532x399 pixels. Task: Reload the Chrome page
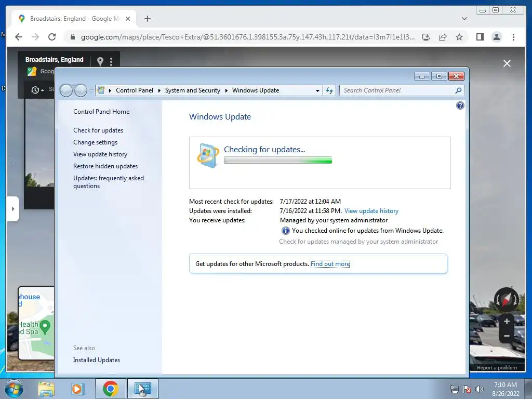coord(52,37)
